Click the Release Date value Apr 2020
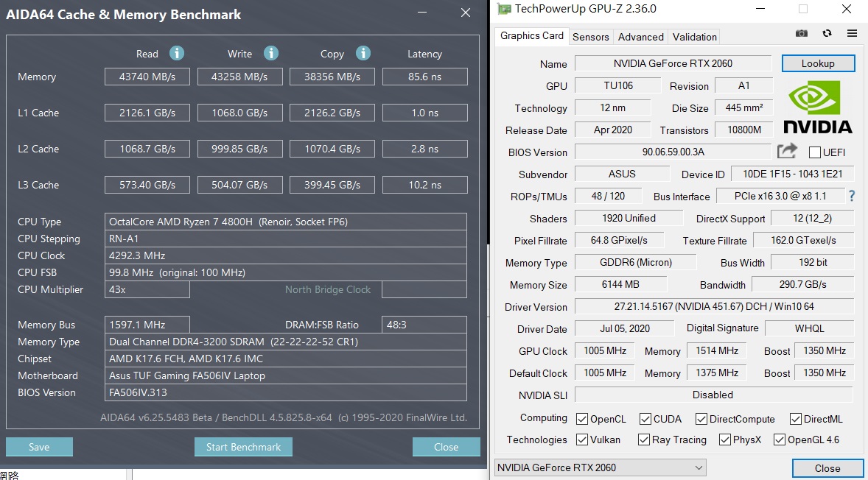 coord(613,130)
